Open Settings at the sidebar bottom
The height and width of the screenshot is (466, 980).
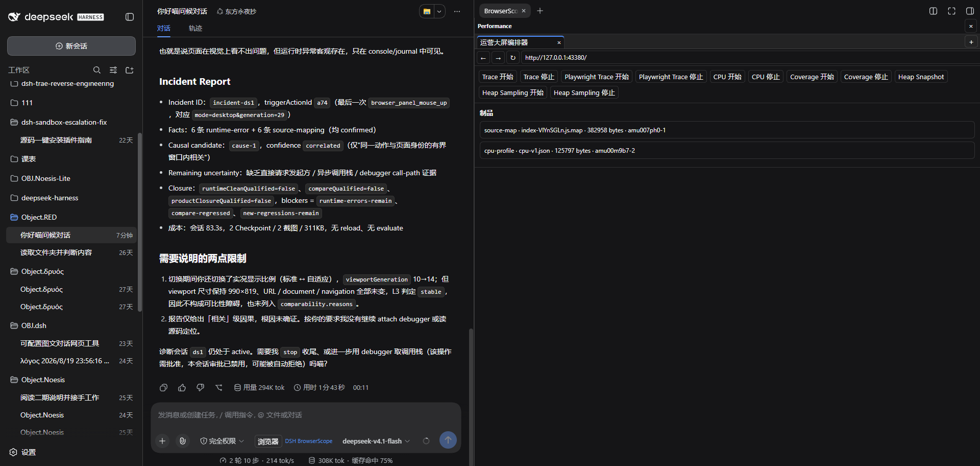[x=23, y=452]
